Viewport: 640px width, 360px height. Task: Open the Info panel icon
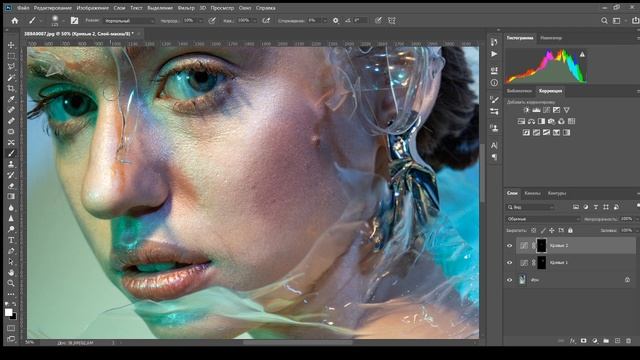pyautogui.click(x=494, y=83)
